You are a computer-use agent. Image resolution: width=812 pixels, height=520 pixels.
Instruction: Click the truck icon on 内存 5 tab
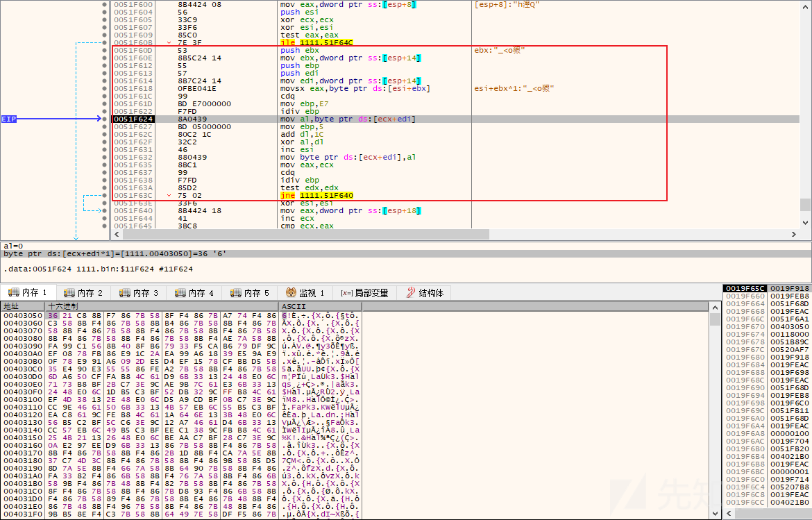tap(236, 292)
